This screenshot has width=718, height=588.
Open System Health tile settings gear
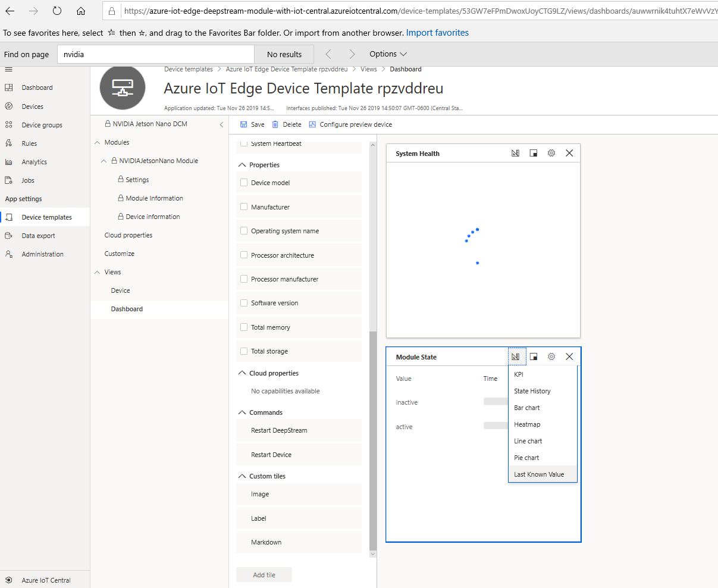coord(551,153)
